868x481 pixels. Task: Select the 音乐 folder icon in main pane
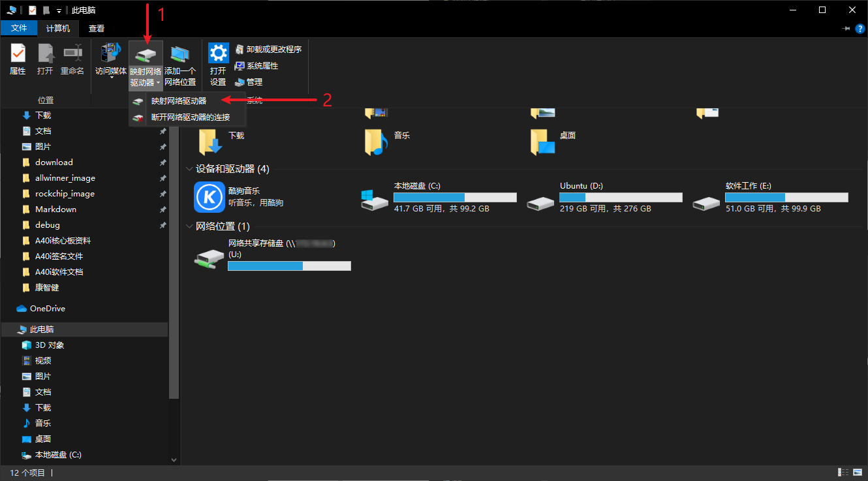[376, 141]
